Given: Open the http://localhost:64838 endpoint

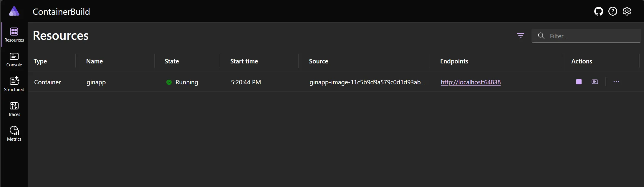Looking at the screenshot, I should (470, 82).
